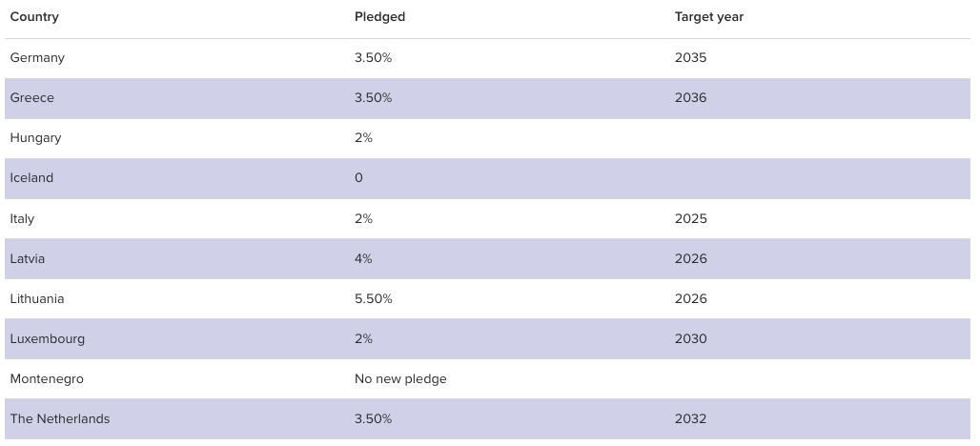The width and height of the screenshot is (980, 446).
Task: Click the Italy country cell
Action: pyautogui.click(x=22, y=219)
